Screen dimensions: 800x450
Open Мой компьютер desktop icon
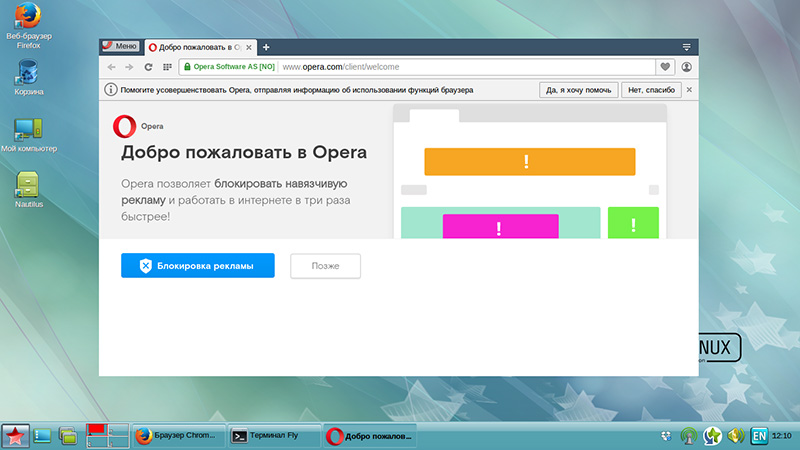pyautogui.click(x=29, y=135)
